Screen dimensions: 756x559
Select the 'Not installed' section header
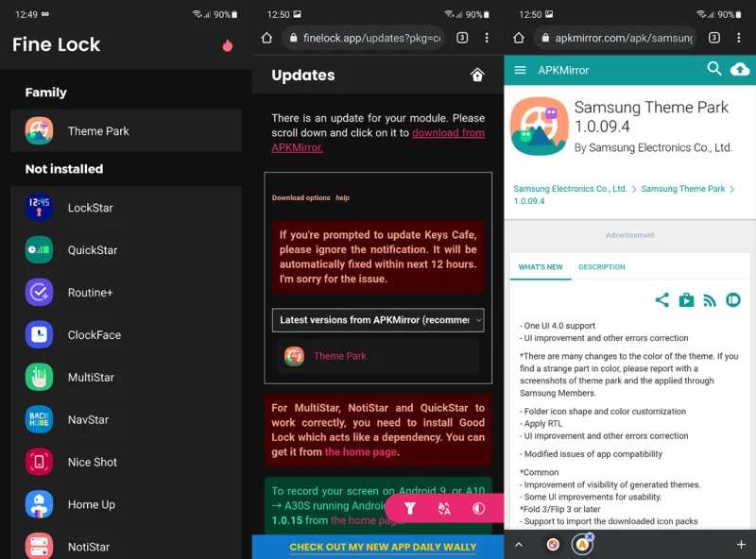(64, 169)
